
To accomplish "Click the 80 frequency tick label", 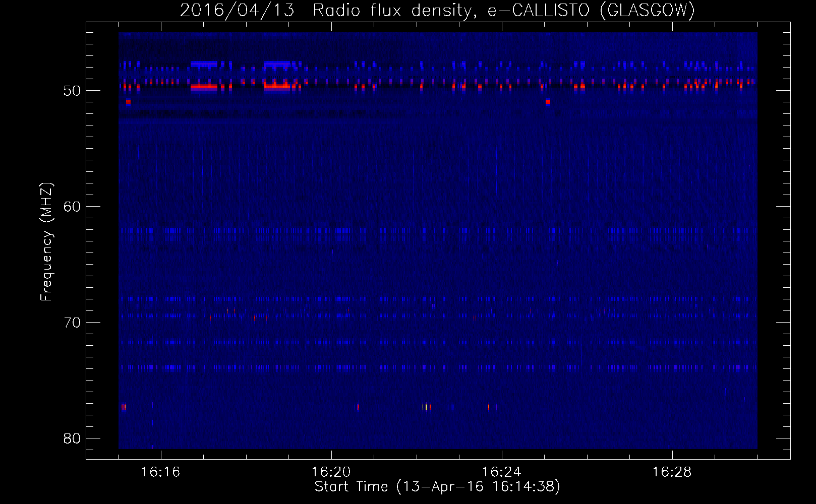I will click(73, 438).
